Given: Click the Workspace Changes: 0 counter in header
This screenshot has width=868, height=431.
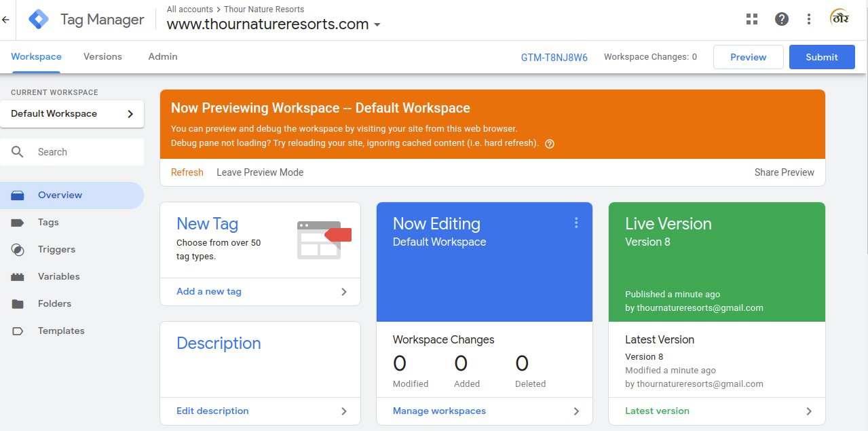Looking at the screenshot, I should [x=650, y=57].
